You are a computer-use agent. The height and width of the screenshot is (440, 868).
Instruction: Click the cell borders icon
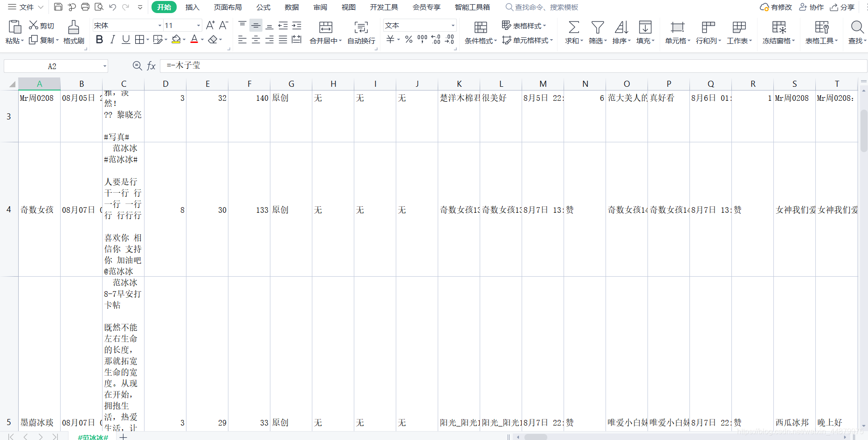139,40
